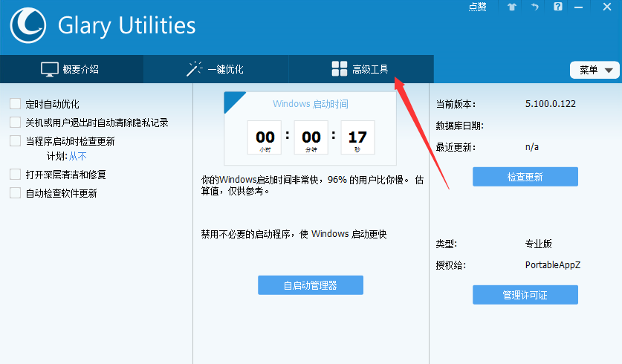The height and width of the screenshot is (364, 622).
Task: Click the 当前版本 label
Action: coord(456,104)
